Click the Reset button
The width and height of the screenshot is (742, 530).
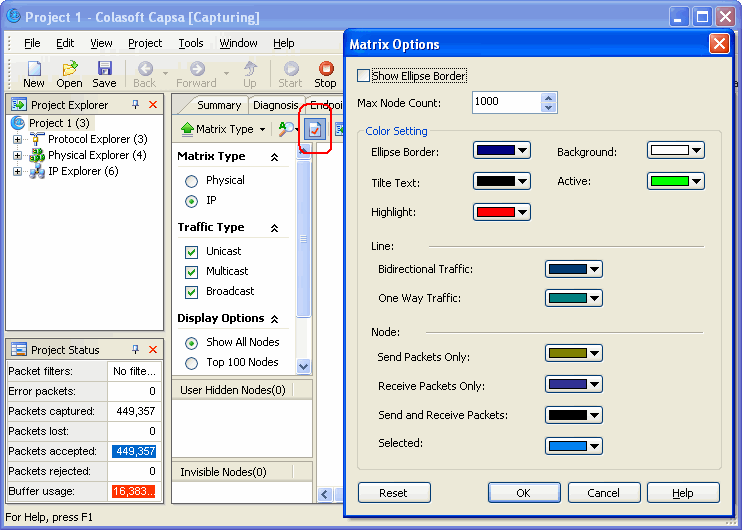(394, 493)
